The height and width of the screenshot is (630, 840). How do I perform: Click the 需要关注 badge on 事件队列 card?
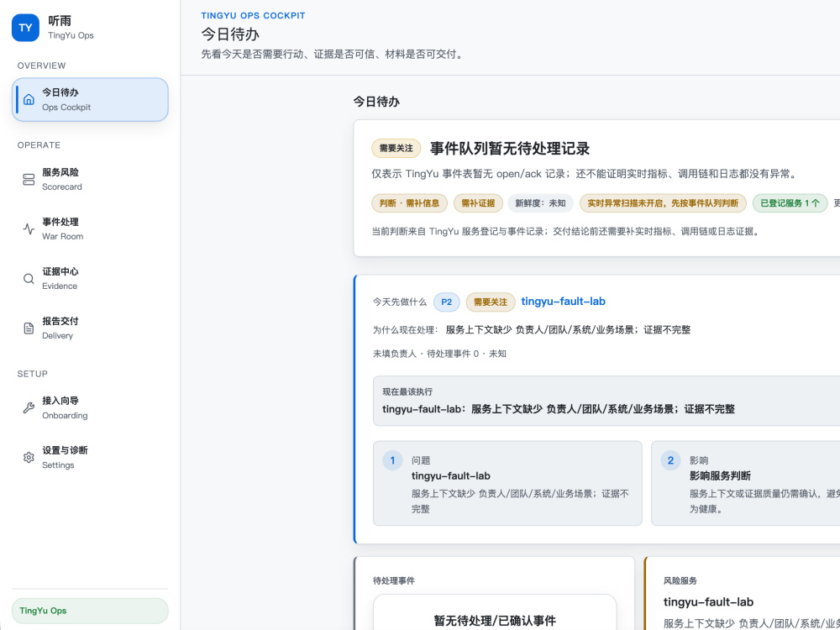click(396, 149)
